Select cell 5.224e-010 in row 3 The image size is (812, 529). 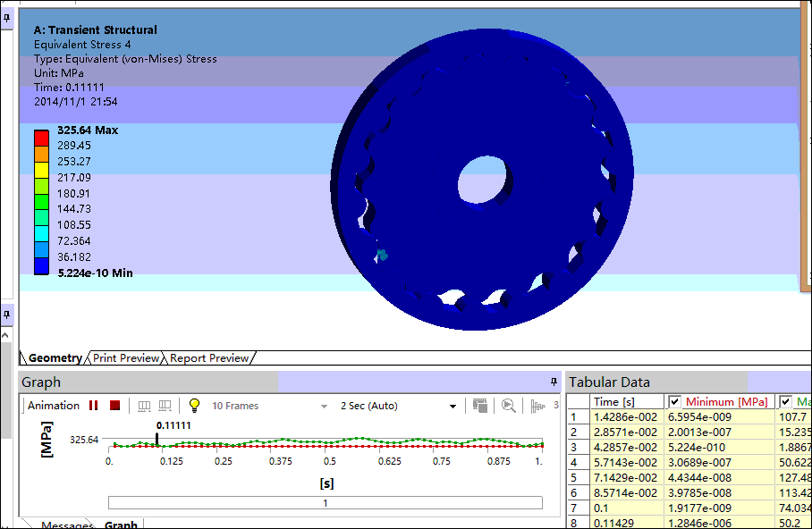click(720, 447)
